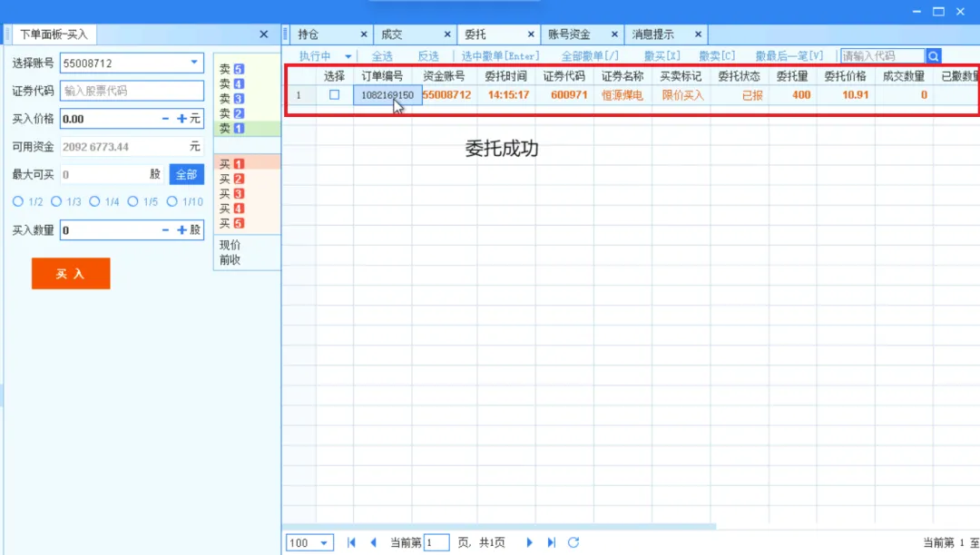Image resolution: width=980 pixels, height=555 pixels.
Task: Choose the 1/10 position radio button
Action: 171,201
